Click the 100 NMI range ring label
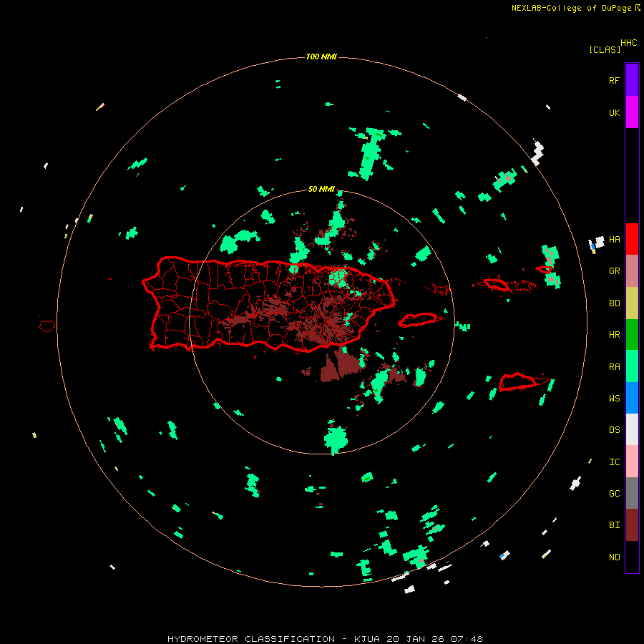The image size is (644, 644). (321, 57)
